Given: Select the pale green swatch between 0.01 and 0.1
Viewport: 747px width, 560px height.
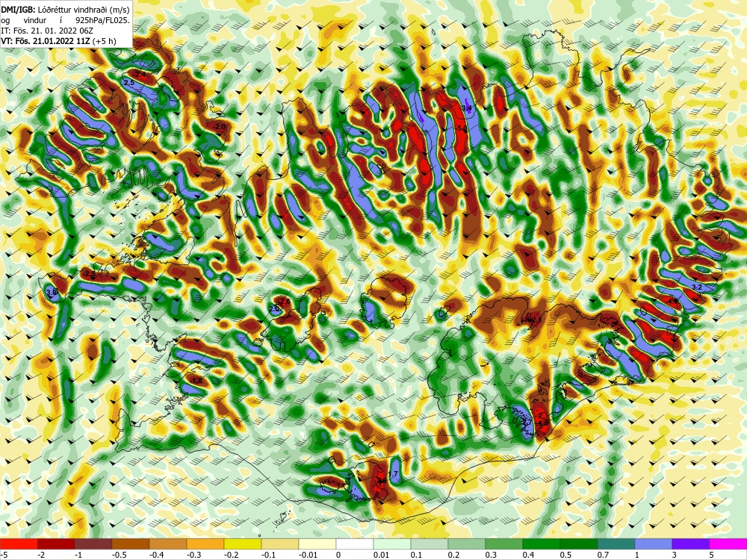Looking at the screenshot, I should click(x=392, y=544).
